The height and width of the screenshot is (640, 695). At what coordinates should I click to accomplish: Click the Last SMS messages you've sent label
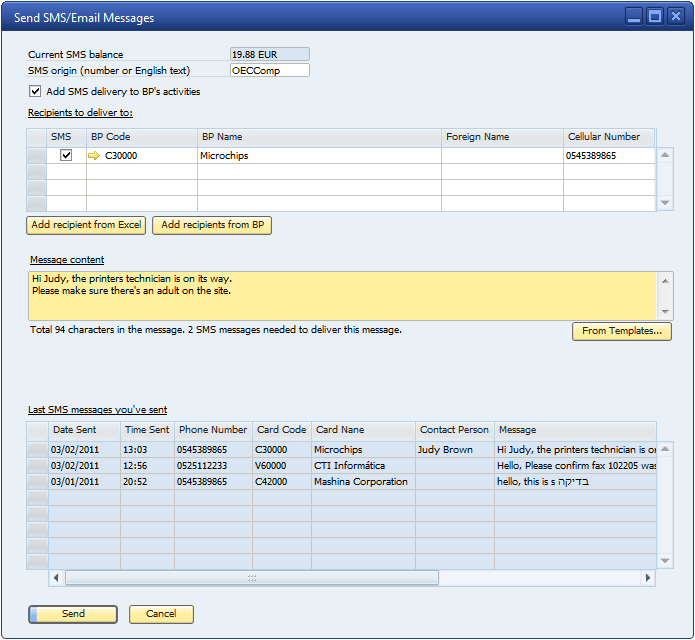click(98, 410)
